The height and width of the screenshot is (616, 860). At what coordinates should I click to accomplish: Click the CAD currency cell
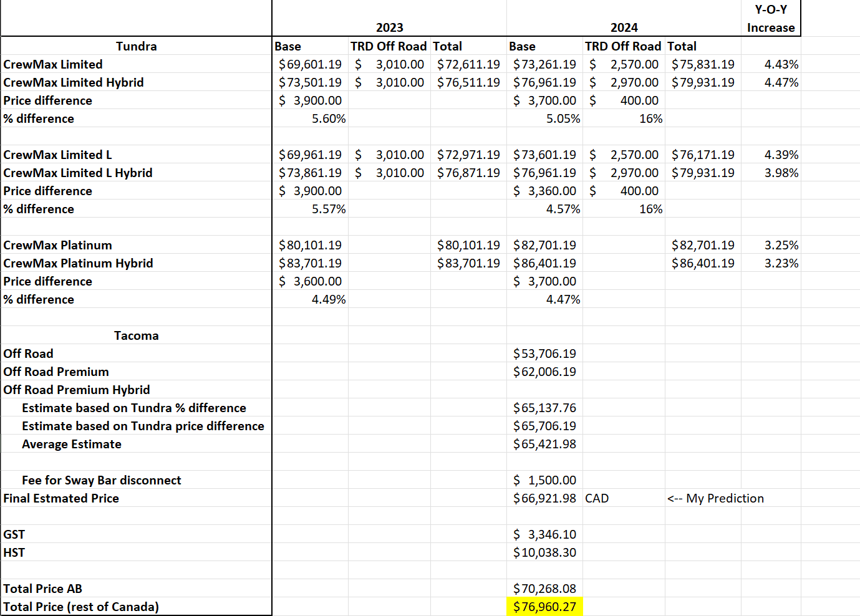click(x=597, y=498)
